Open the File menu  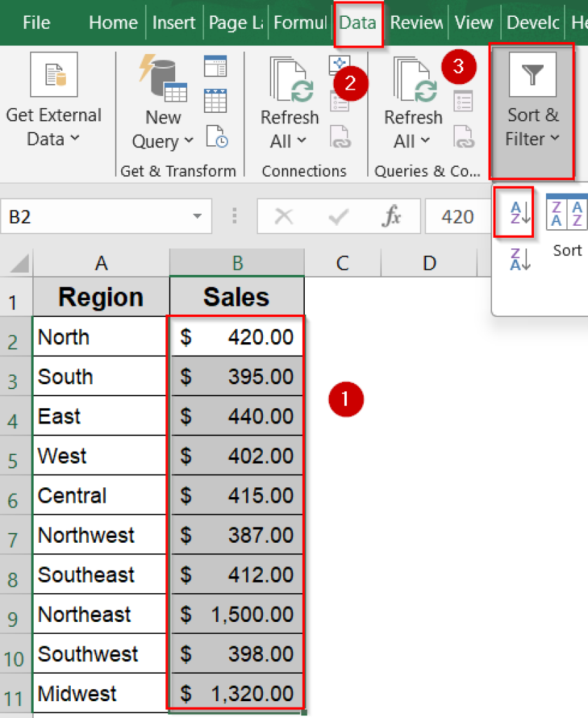point(36,22)
